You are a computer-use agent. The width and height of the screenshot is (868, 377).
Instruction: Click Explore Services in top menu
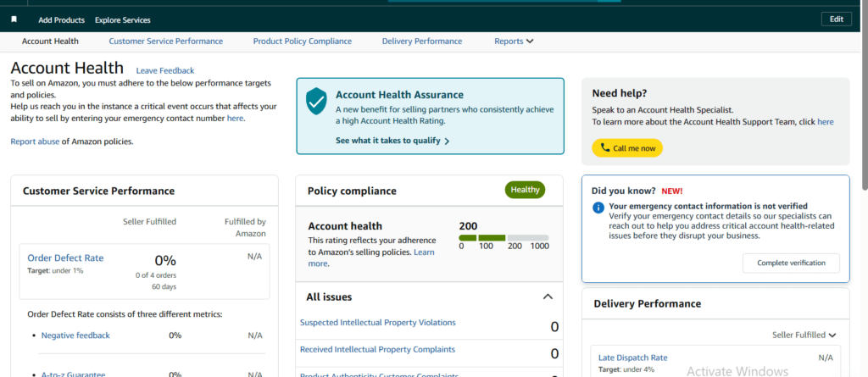pyautogui.click(x=122, y=20)
